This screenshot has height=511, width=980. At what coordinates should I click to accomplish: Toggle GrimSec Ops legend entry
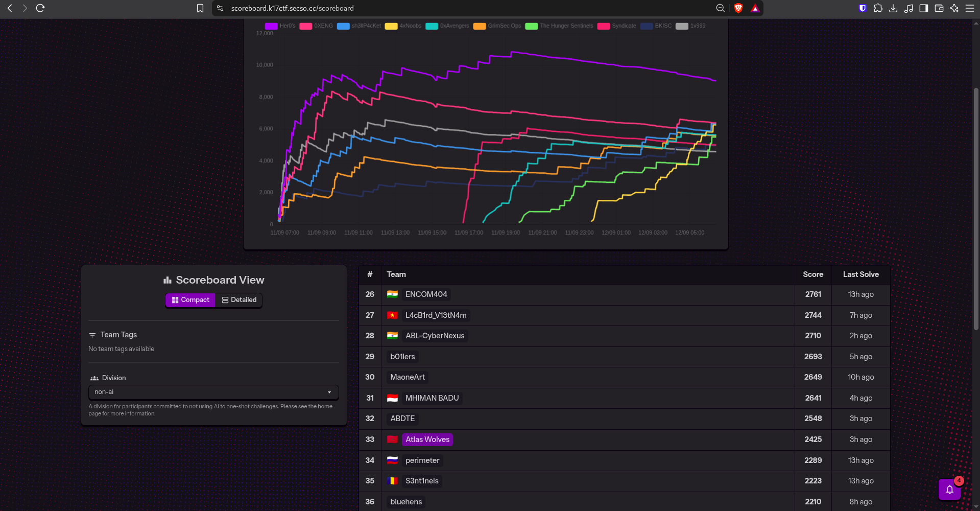pos(497,26)
